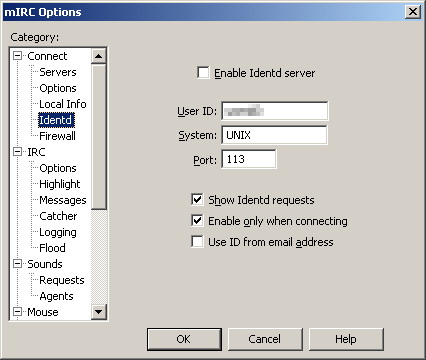Close the mIRC Options dialog
The image size is (426, 360).
point(413,12)
